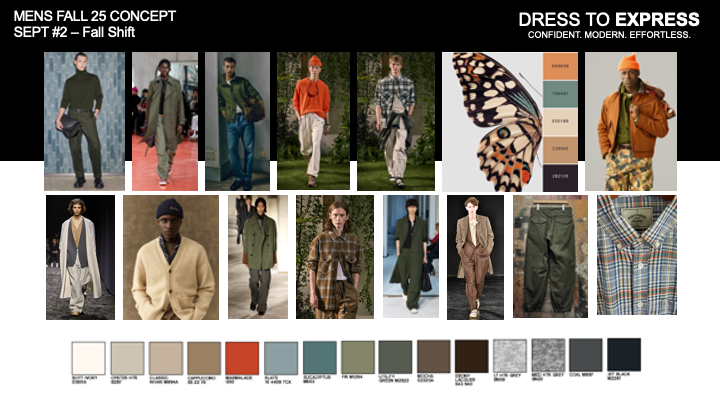Click runway photo of tweed coat with brown trousers
The height and width of the screenshot is (405, 720).
475,257
